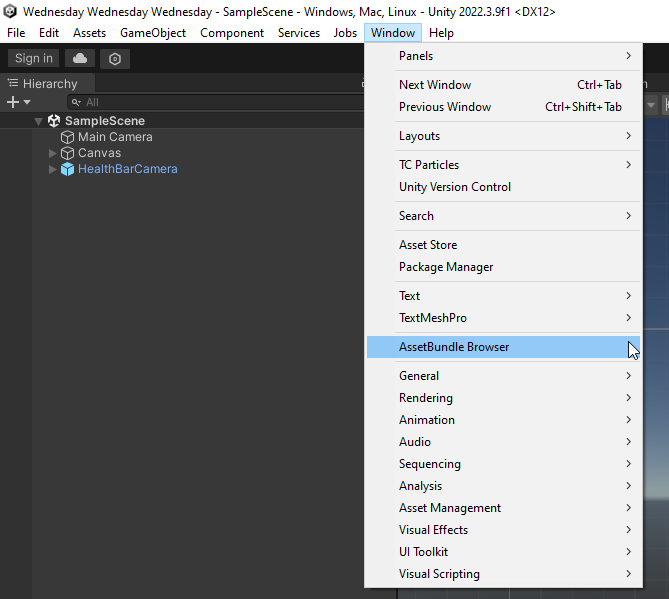Expand the Canvas object
The height and width of the screenshot is (599, 669).
[x=52, y=153]
